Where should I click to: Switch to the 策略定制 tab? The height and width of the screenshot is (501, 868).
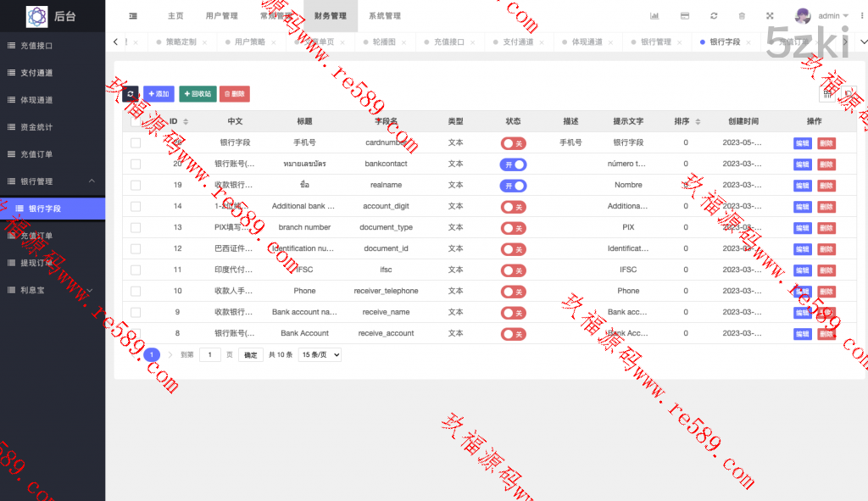tap(181, 42)
